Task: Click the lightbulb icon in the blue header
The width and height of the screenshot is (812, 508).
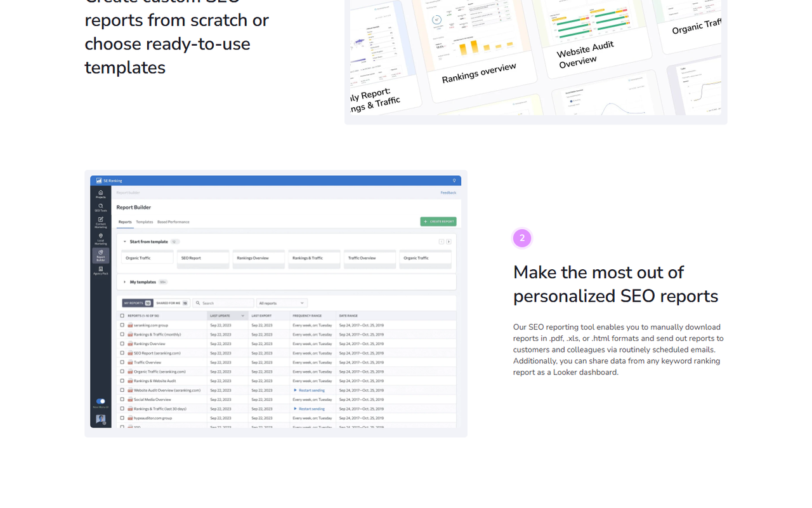Action: tap(454, 180)
